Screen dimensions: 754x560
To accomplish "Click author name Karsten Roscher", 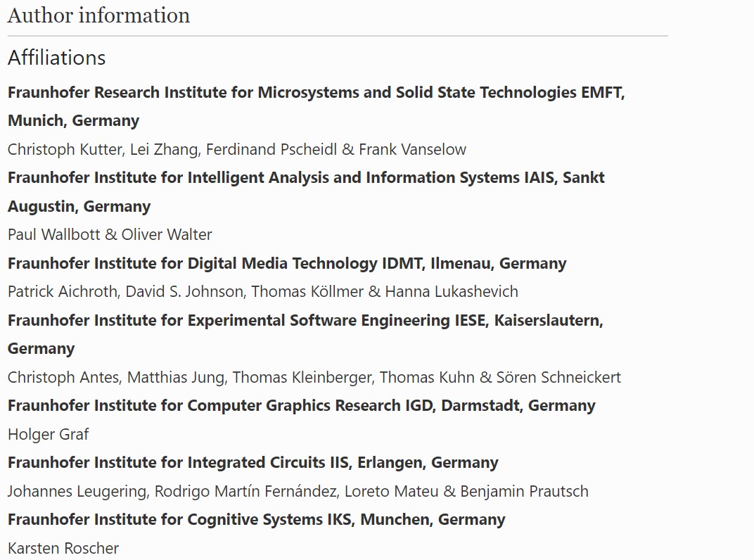I will (x=63, y=548).
